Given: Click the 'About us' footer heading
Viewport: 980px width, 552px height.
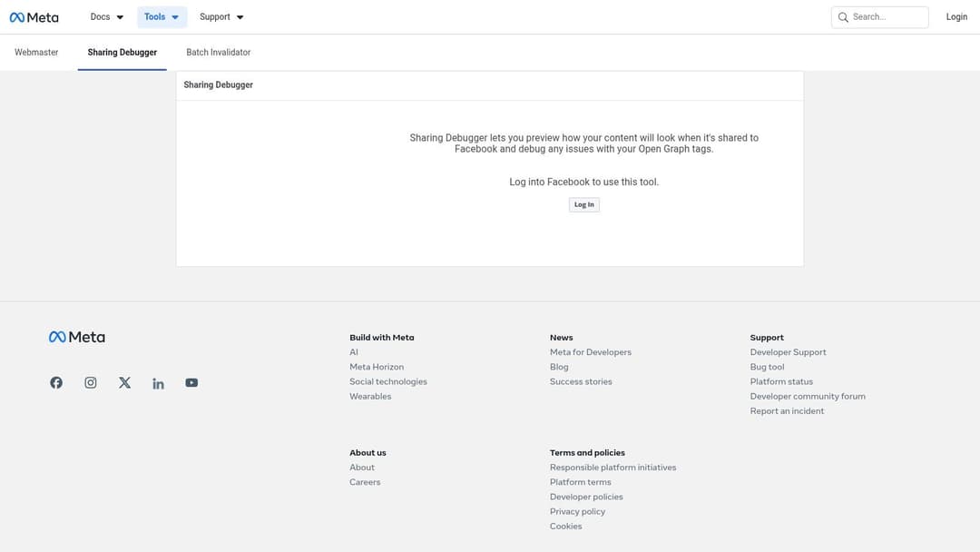Looking at the screenshot, I should click(x=368, y=453).
